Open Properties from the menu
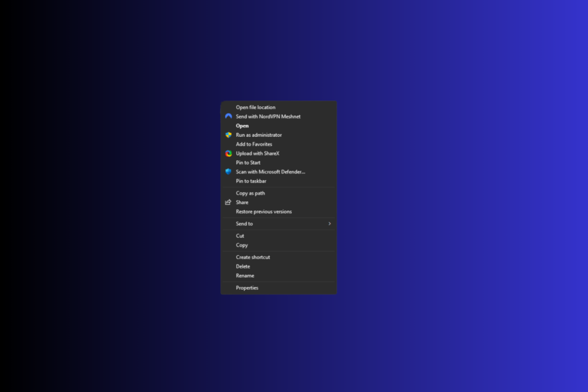This screenshot has width=588, height=392. (x=279, y=288)
